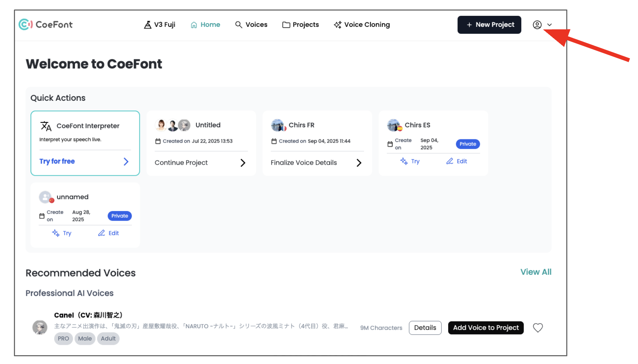This screenshot has height=364, width=638.
Task: Click the "Chirs ES" title
Action: [x=418, y=125]
